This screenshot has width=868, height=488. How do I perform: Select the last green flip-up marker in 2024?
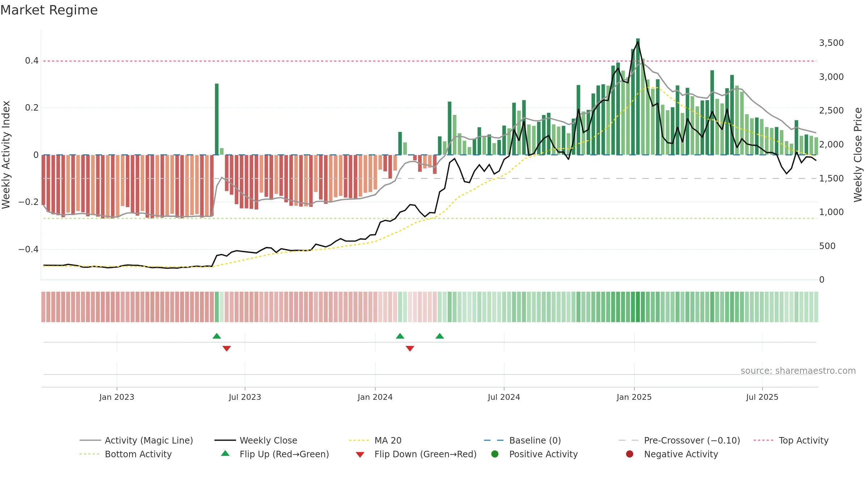pos(440,336)
